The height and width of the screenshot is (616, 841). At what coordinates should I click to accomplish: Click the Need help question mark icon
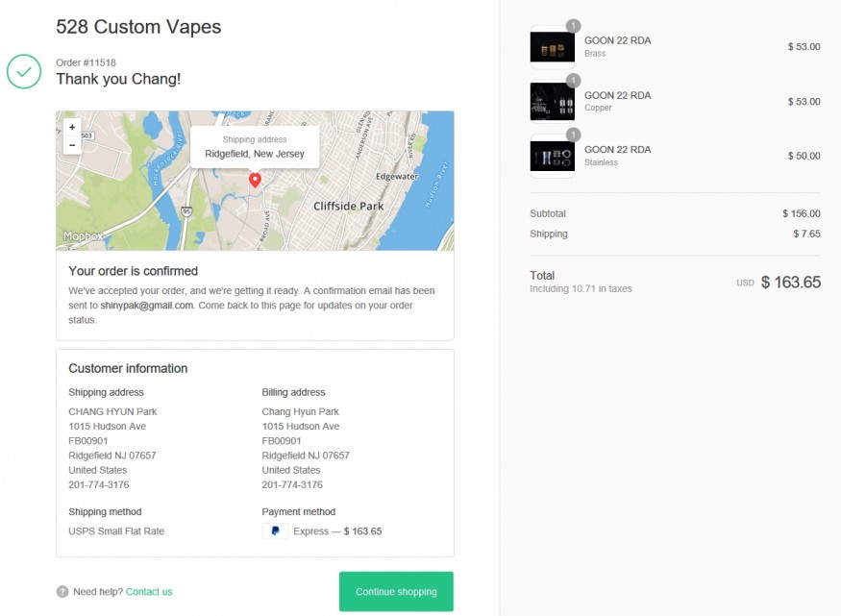[x=62, y=592]
